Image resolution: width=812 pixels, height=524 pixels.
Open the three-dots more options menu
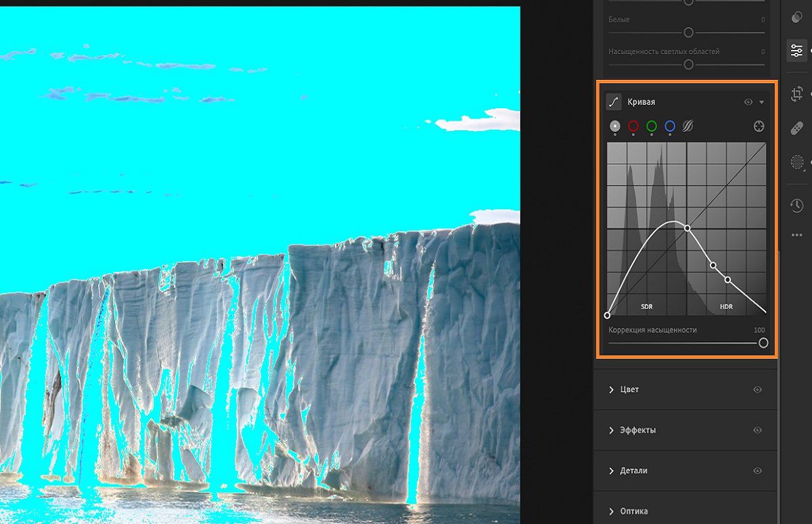pos(796,235)
